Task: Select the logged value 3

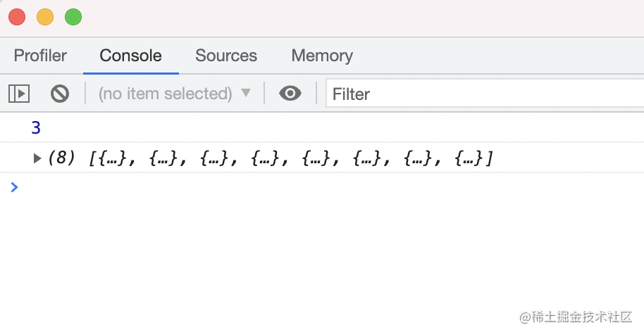Action: click(x=36, y=128)
